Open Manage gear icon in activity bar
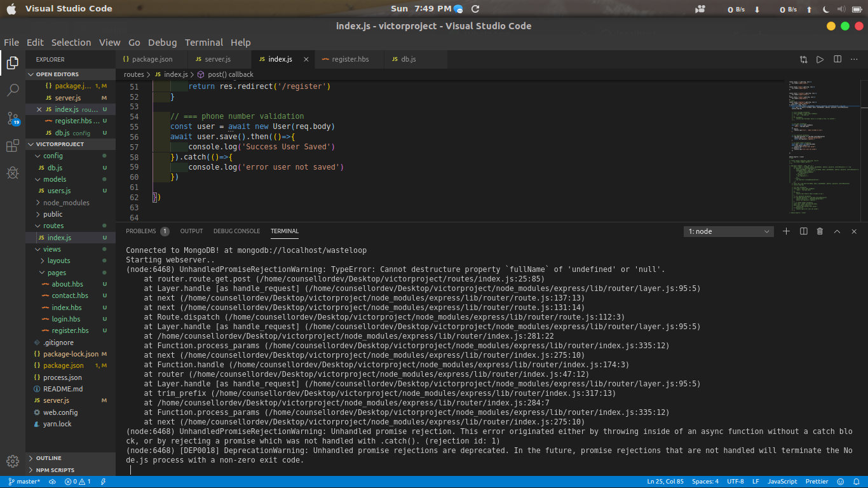 pos(12,461)
